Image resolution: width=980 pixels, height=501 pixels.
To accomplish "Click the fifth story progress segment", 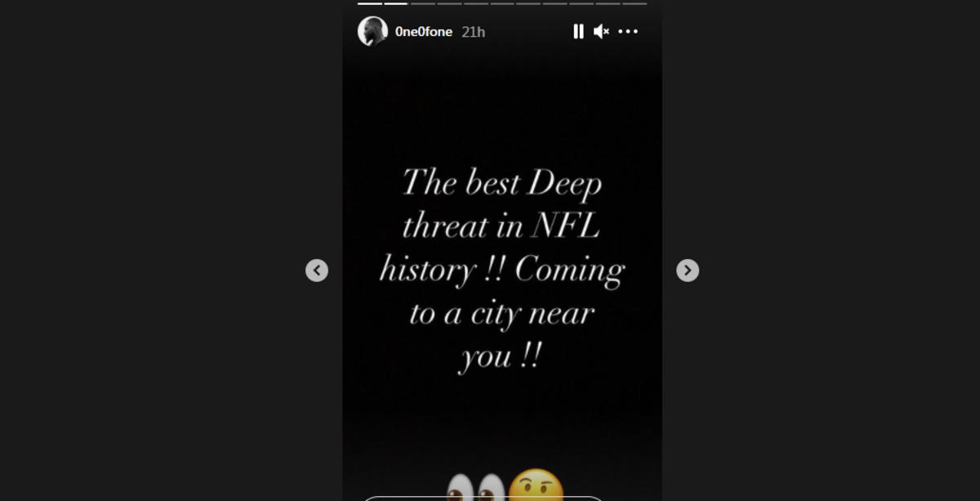I will point(475,3).
